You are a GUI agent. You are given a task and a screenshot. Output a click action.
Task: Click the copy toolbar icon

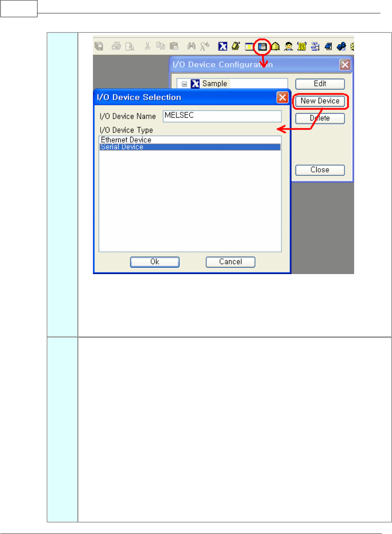(161, 46)
